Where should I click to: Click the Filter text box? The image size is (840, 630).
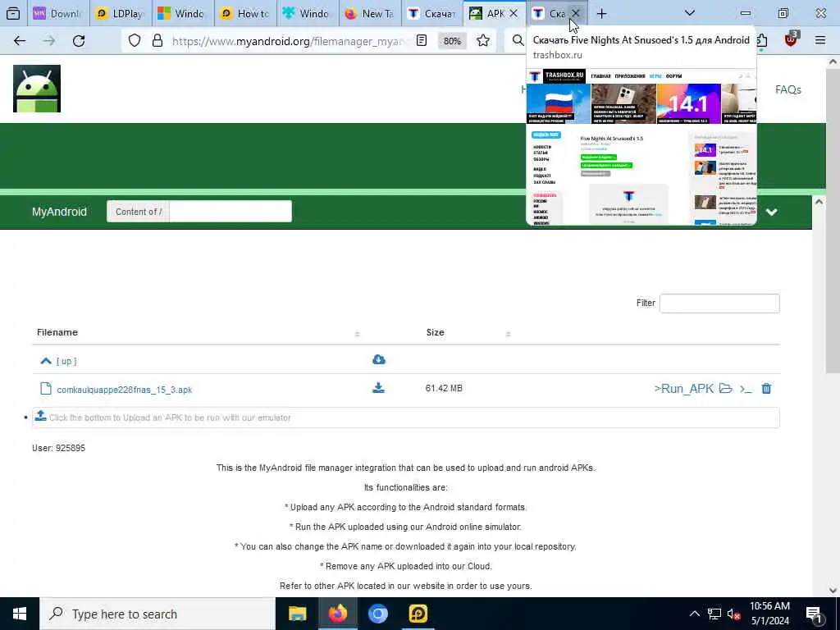719,304
